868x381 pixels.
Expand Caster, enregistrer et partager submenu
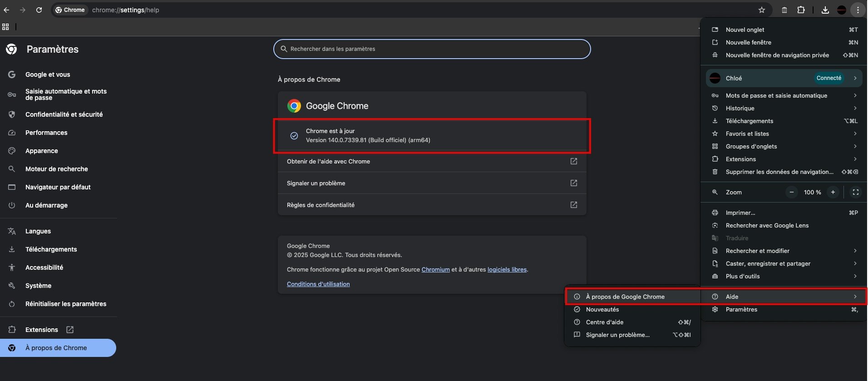[784, 263]
